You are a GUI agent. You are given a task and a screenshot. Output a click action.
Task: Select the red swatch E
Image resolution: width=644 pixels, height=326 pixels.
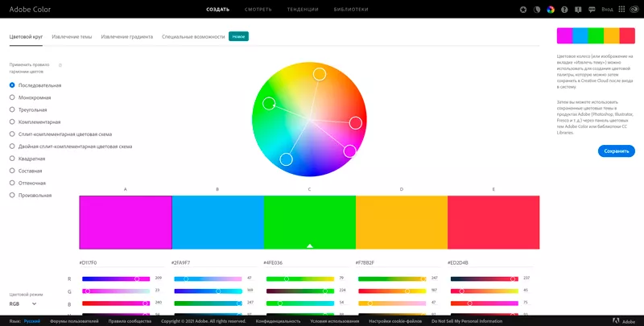point(493,222)
